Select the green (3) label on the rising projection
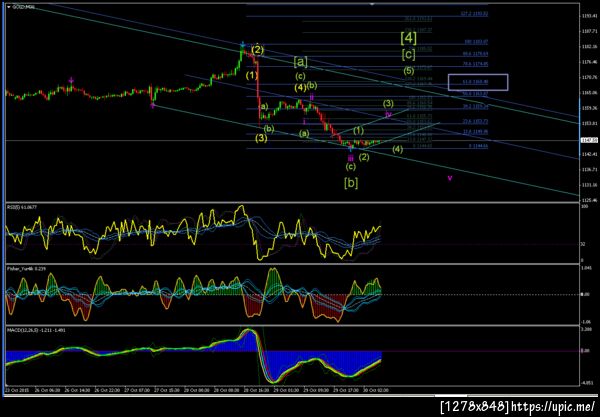Viewport: 600px width, 417px height. [388, 103]
